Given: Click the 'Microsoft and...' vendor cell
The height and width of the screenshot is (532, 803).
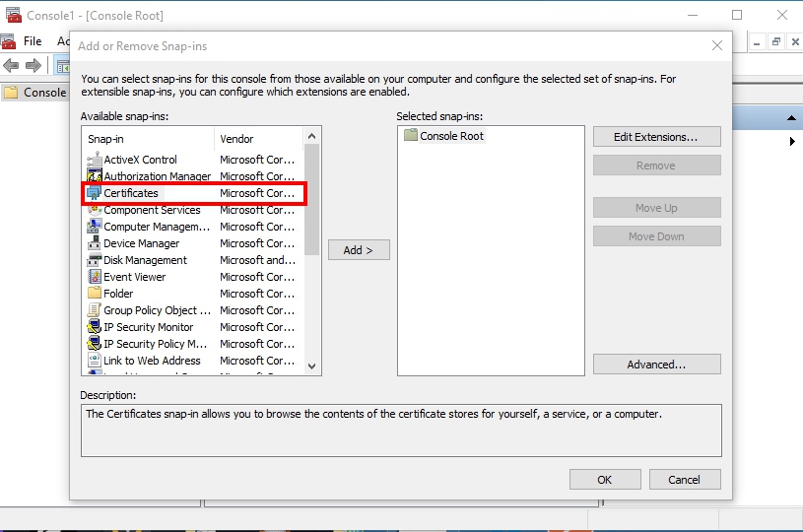Looking at the screenshot, I should (x=257, y=260).
